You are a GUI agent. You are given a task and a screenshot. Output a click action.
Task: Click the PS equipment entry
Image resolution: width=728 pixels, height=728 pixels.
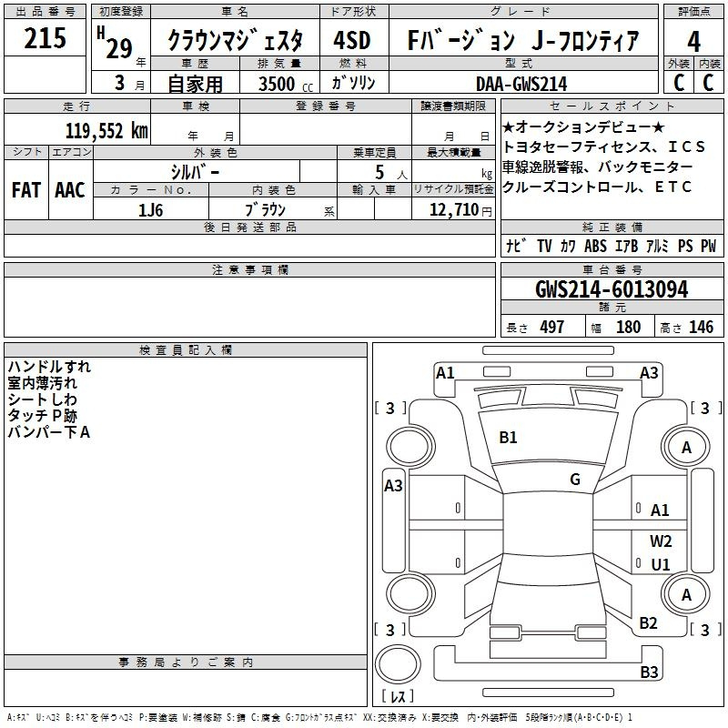tap(685, 246)
